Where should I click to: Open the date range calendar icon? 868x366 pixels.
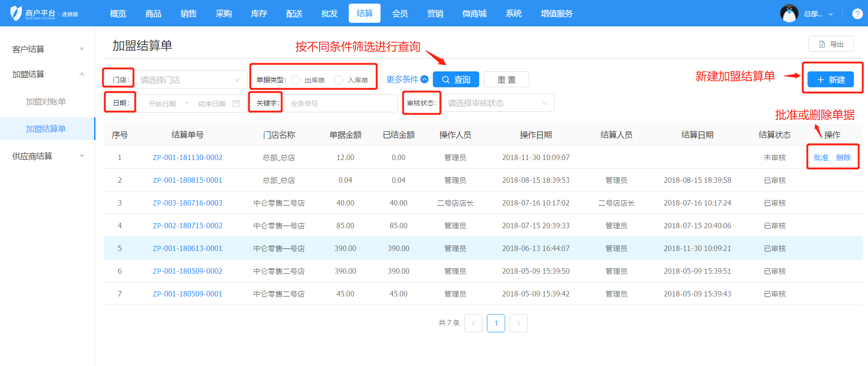point(236,104)
